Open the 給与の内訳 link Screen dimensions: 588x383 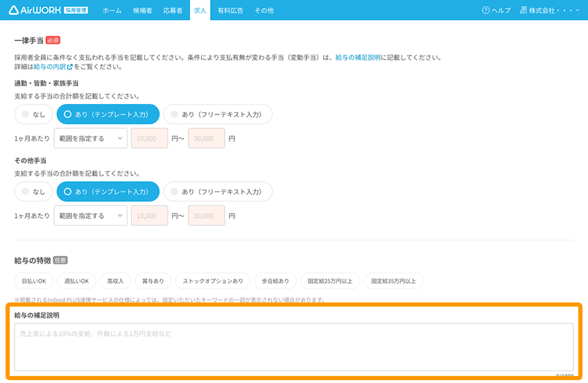(x=50, y=67)
